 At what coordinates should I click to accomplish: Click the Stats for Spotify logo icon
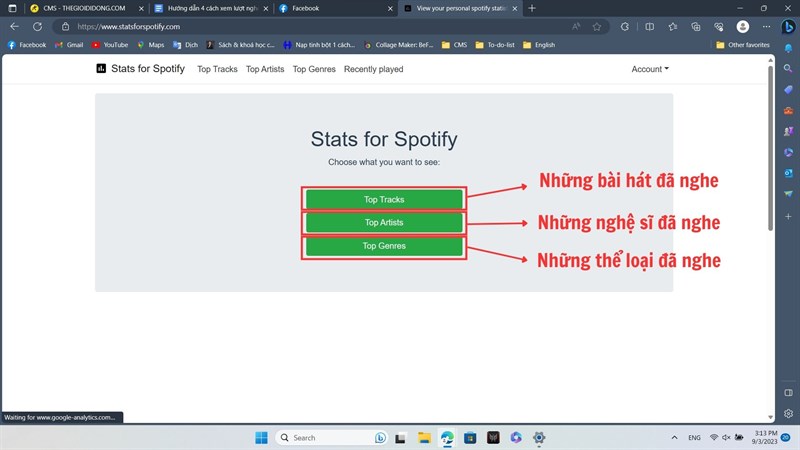pos(101,69)
